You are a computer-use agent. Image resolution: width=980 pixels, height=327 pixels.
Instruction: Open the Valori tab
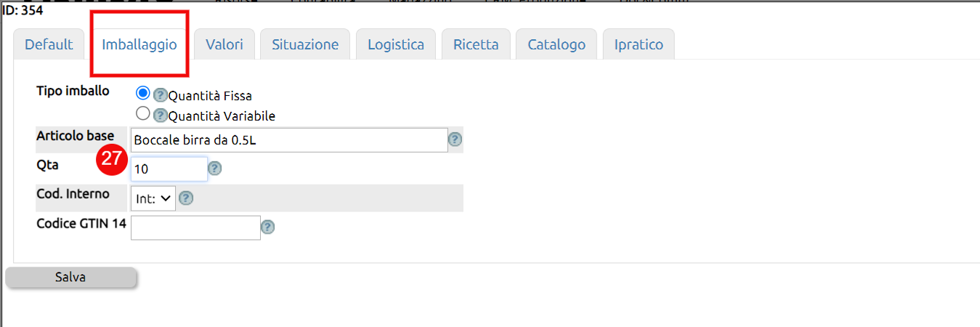[224, 44]
